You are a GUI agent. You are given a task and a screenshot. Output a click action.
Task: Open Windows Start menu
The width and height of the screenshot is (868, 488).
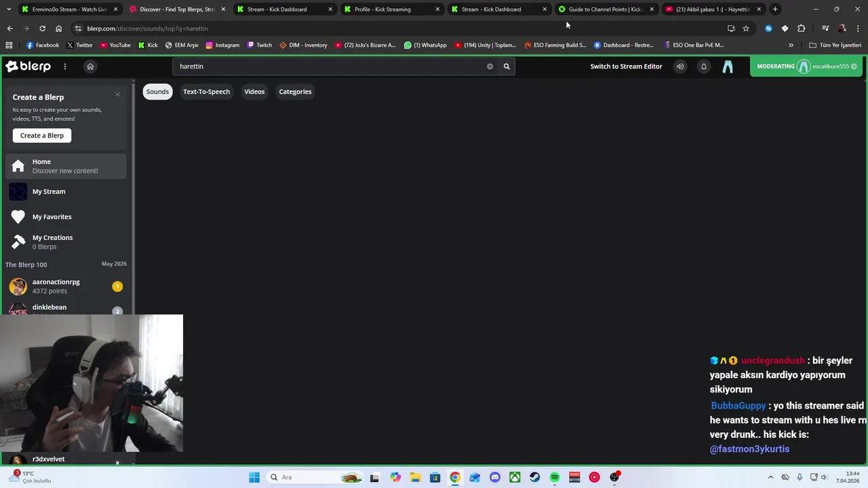click(254, 477)
